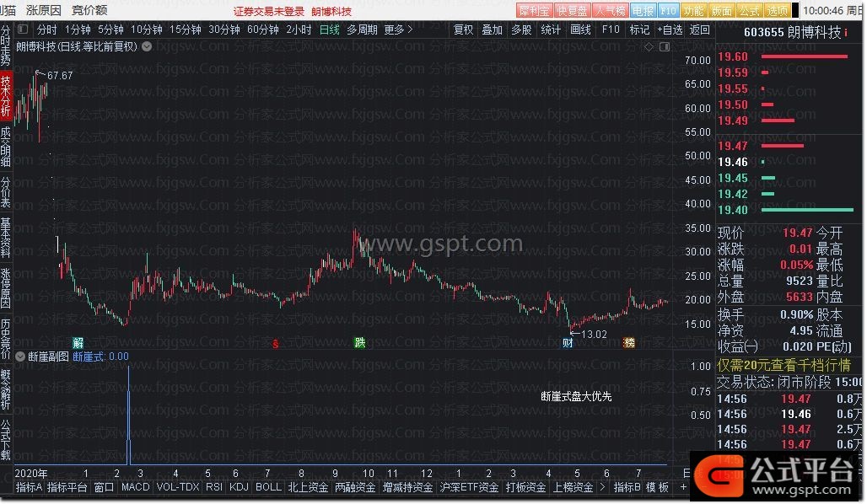This screenshot has height=504, width=867.
Task: Switch to the 1分钟 period
Action: (78, 29)
